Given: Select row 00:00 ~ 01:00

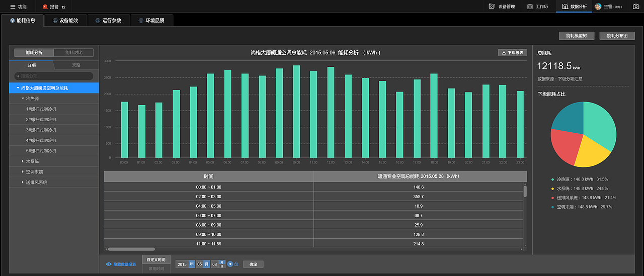Looking at the screenshot, I should [313, 187].
